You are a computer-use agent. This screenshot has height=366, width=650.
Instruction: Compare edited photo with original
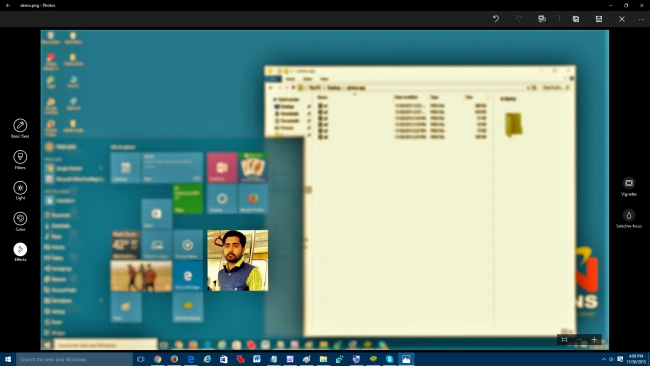coord(542,19)
